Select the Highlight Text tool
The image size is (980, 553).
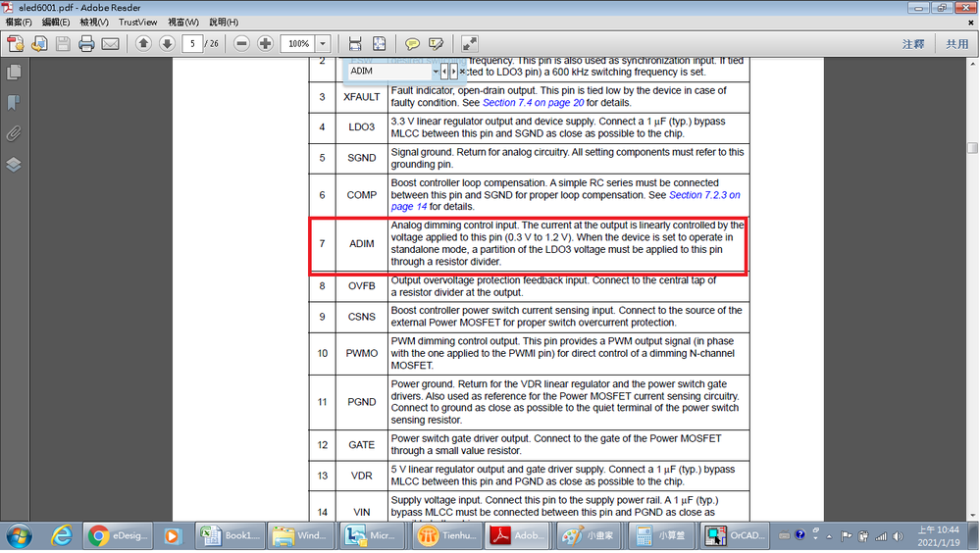[437, 44]
